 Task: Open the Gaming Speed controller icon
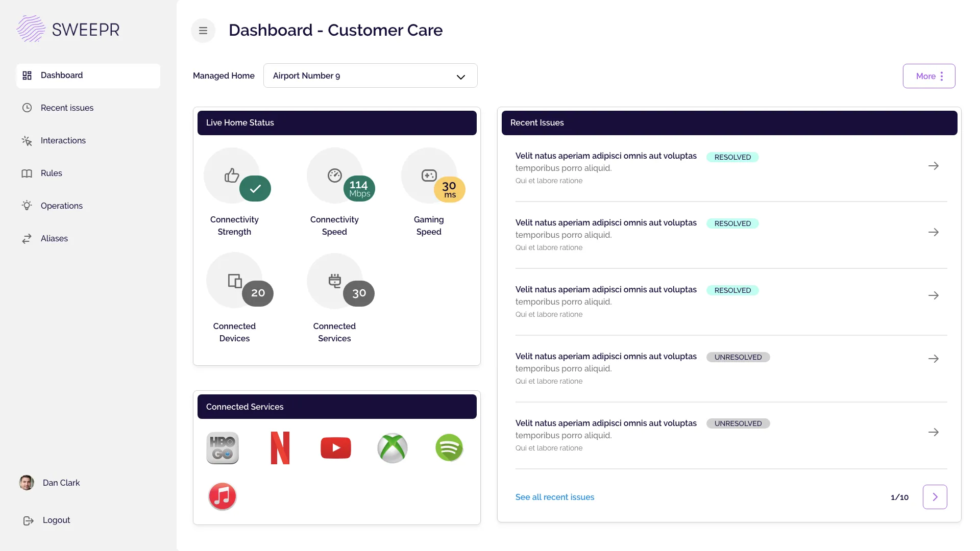point(429,176)
